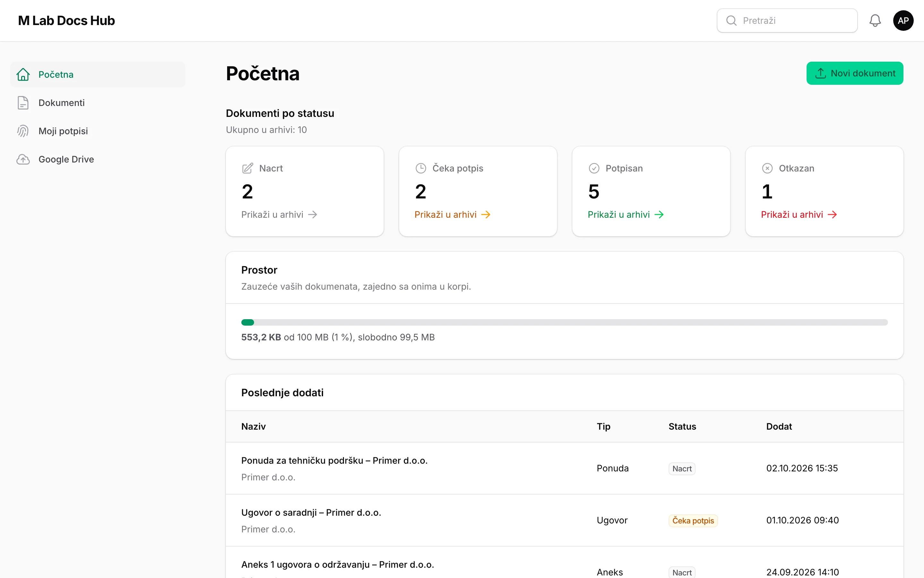Click the Početna home icon in sidebar
Image resolution: width=924 pixels, height=578 pixels.
(x=23, y=74)
